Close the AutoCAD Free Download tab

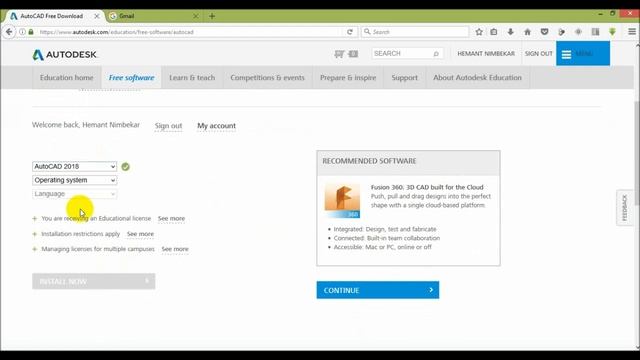click(x=97, y=16)
